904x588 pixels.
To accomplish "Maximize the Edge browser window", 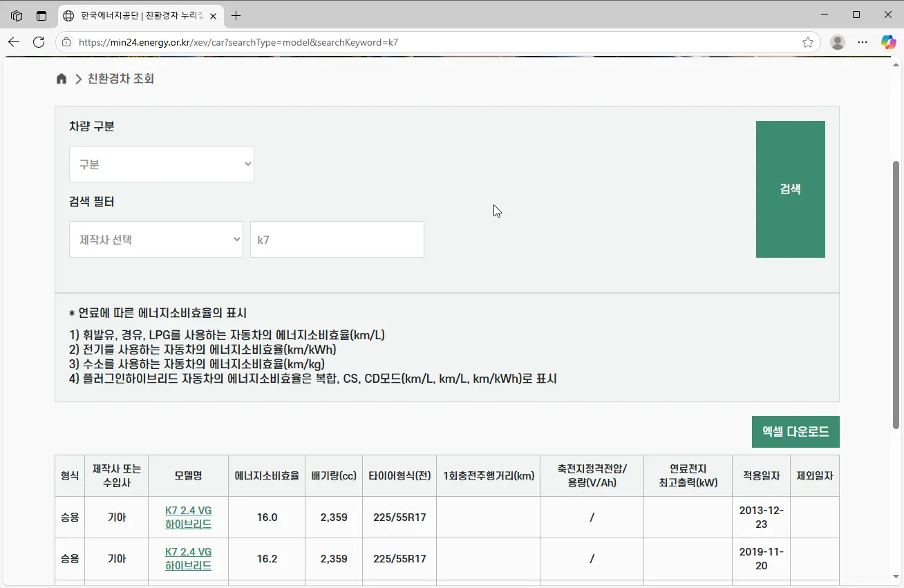I will (x=856, y=15).
